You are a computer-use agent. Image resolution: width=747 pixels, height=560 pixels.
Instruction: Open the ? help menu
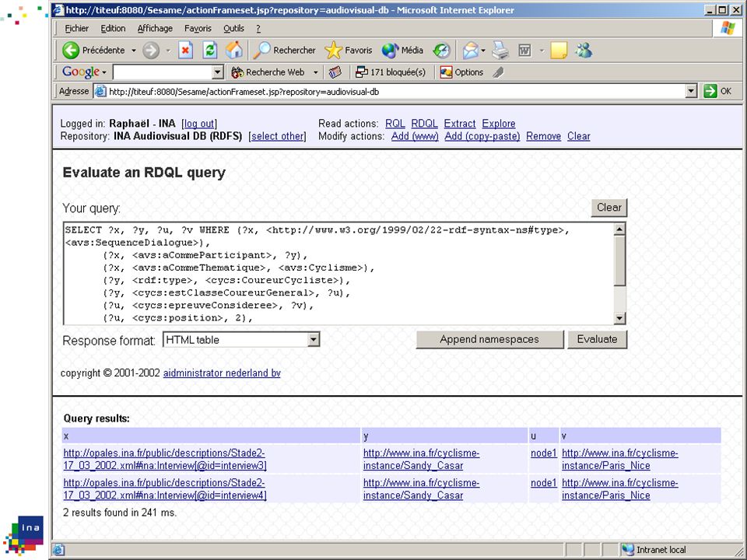click(x=258, y=29)
